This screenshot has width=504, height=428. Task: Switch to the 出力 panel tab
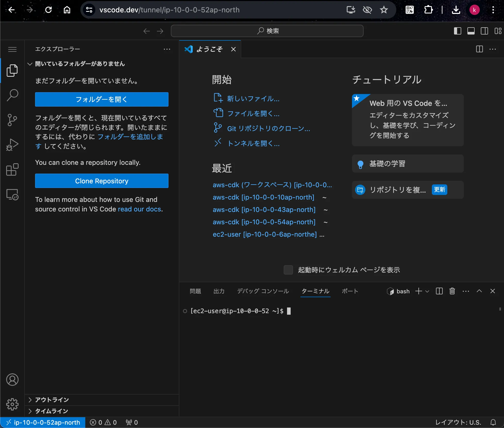[x=219, y=291]
